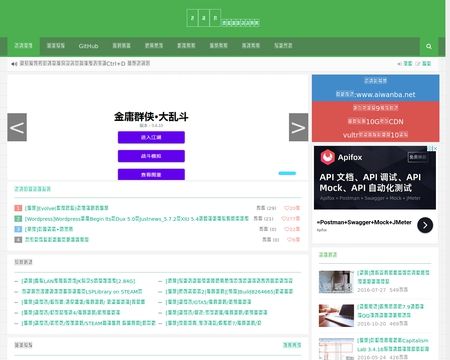Screen dimensions: 450x360
Task: Click the heart like icon on Wordpress post
Action: pos(284,219)
